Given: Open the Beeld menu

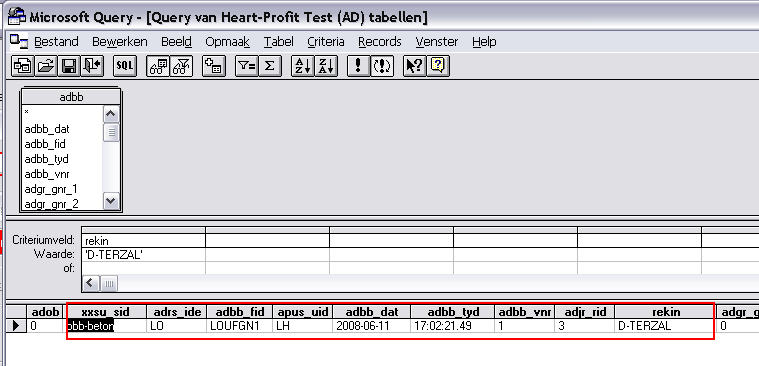Looking at the screenshot, I should 176,42.
